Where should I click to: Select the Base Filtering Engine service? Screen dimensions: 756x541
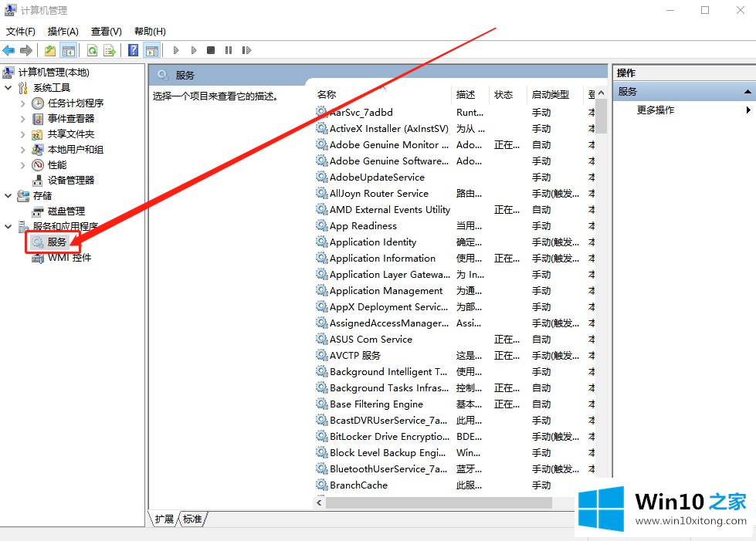[x=376, y=404]
